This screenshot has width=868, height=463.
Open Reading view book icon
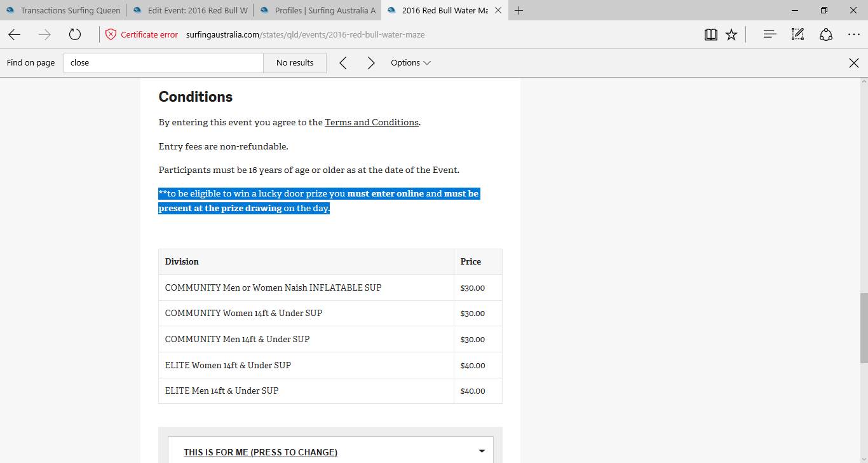click(x=711, y=35)
